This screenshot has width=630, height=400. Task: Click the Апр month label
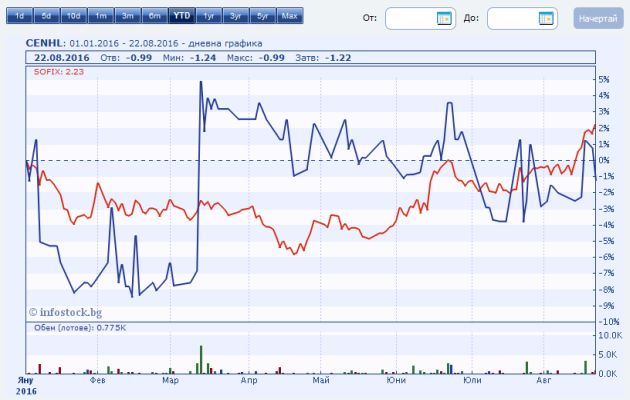click(249, 380)
